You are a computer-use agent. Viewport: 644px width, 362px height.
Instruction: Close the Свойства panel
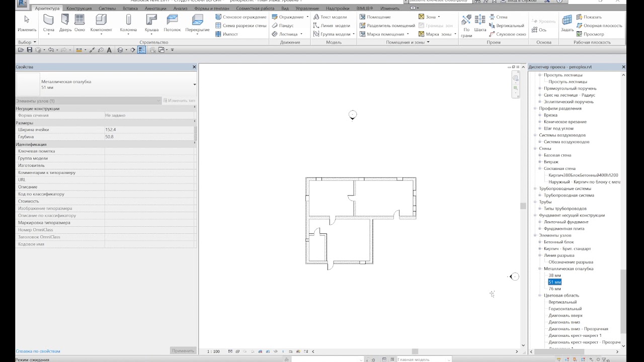coord(194,67)
